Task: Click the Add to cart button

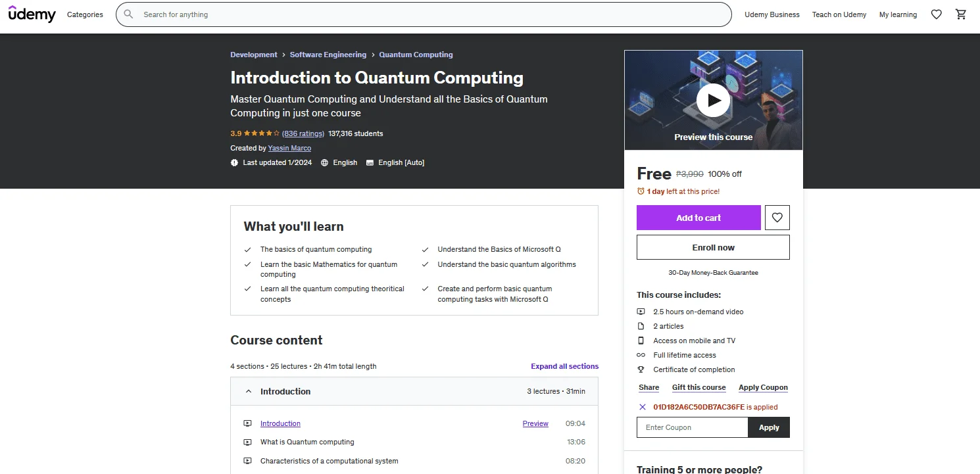Action: pyautogui.click(x=698, y=218)
